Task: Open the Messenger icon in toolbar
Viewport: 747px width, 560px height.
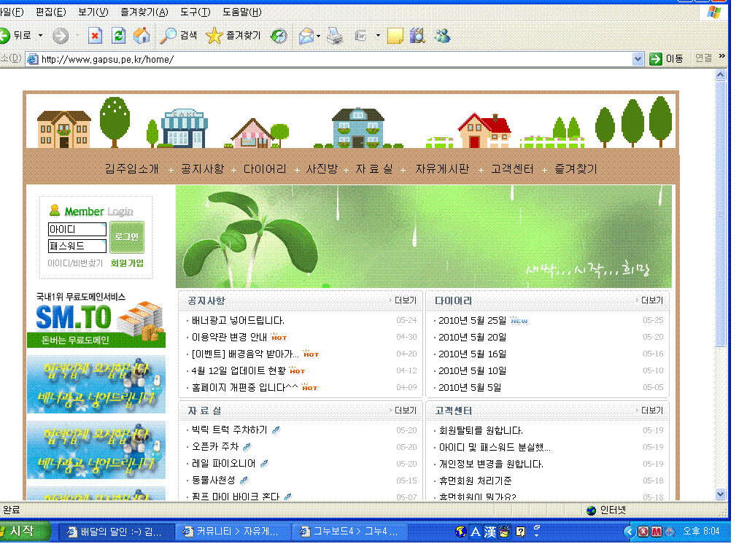Action: [x=441, y=35]
